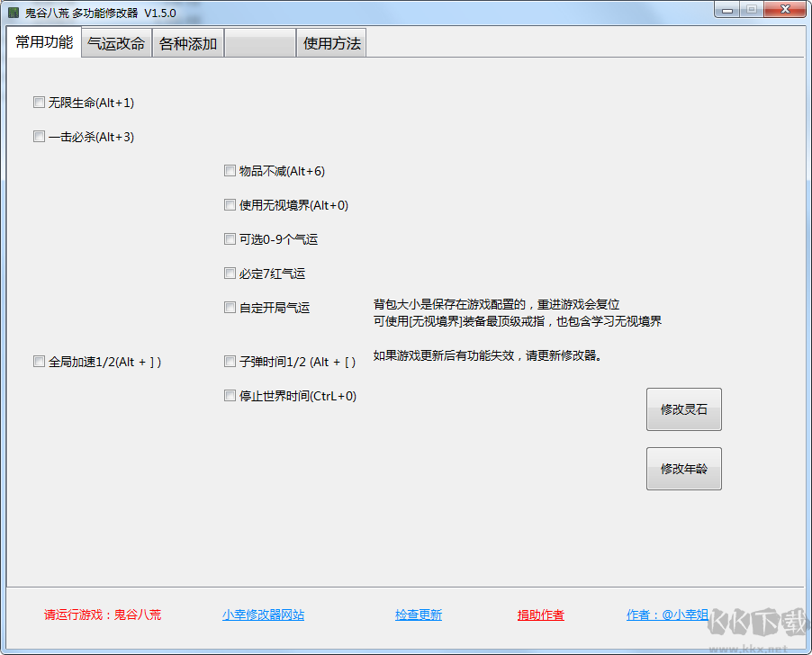
Task: Click the 修改灵石 button
Action: pos(683,409)
